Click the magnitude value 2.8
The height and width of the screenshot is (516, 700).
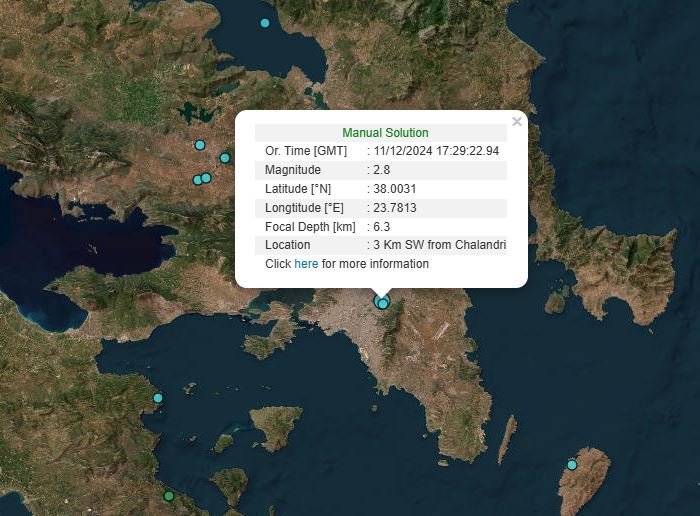(381, 170)
